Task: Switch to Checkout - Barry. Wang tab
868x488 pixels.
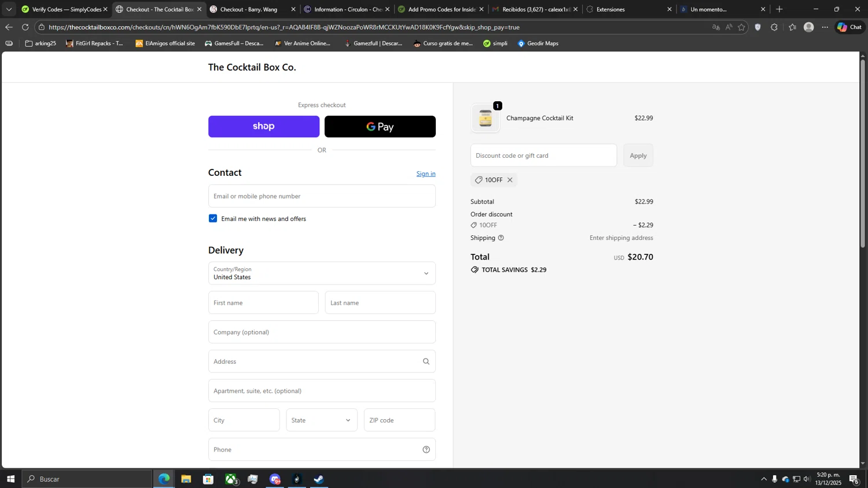Action: [x=253, y=9]
